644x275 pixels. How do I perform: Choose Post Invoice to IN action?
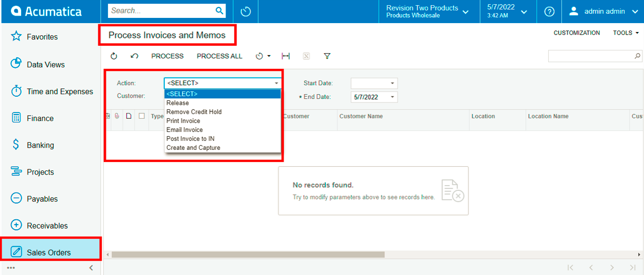tap(223, 139)
